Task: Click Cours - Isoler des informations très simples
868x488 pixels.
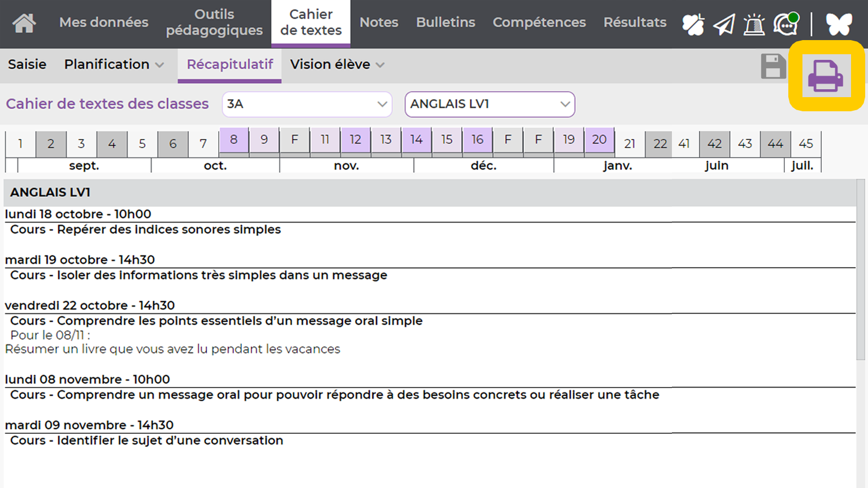Action: [198, 275]
